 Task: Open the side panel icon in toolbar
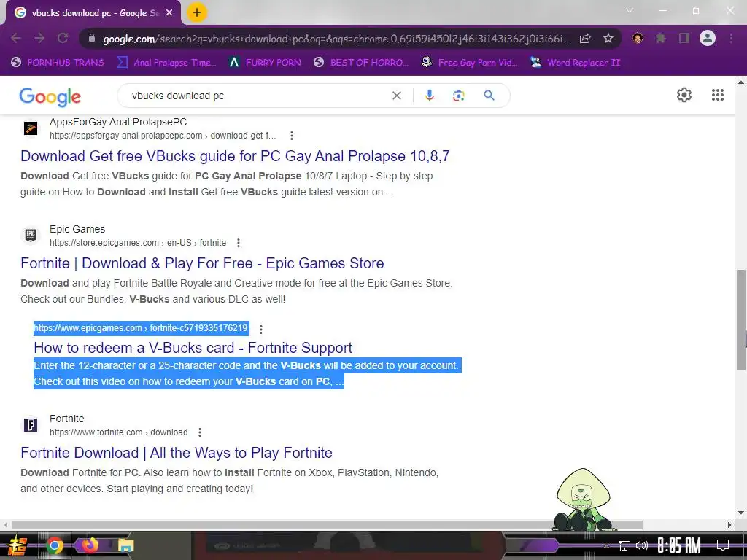[684, 38]
